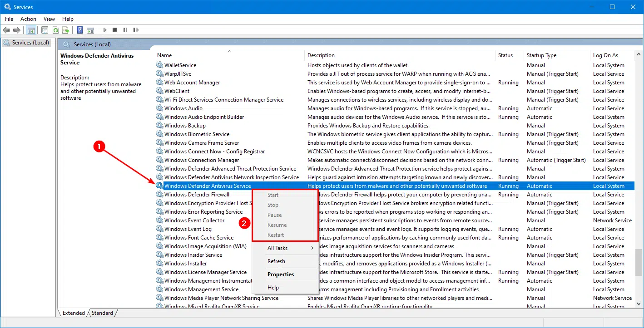The width and height of the screenshot is (644, 328).
Task: Choose Stop in the context menu
Action: (285, 205)
